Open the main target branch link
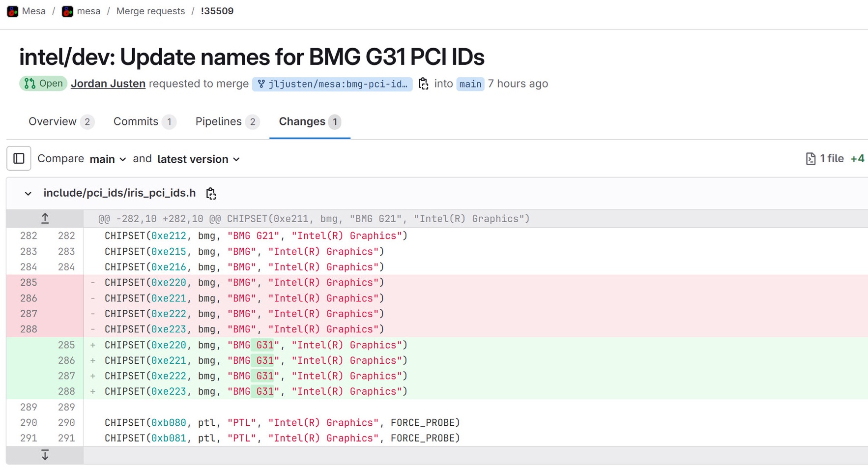Image resolution: width=868 pixels, height=470 pixels. (x=470, y=84)
